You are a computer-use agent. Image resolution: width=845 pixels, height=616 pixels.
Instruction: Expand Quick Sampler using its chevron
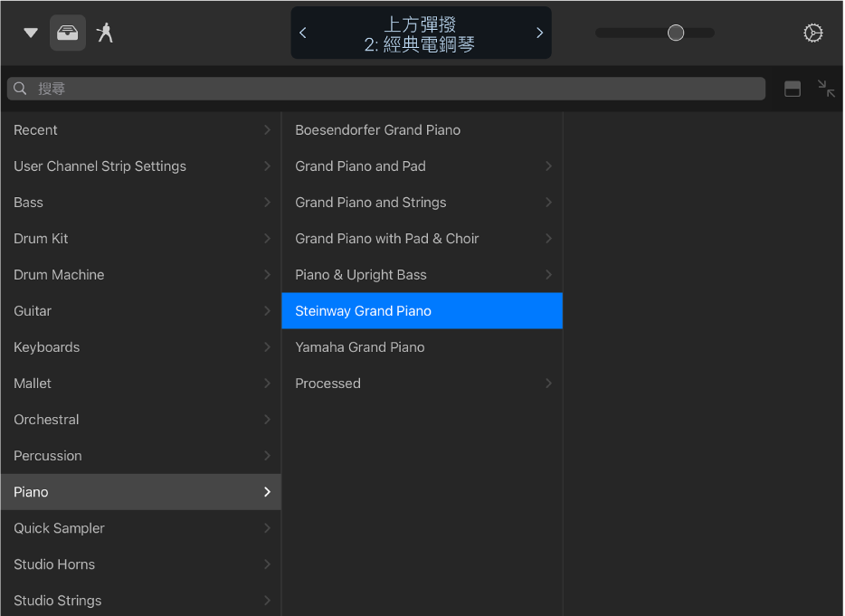267,528
